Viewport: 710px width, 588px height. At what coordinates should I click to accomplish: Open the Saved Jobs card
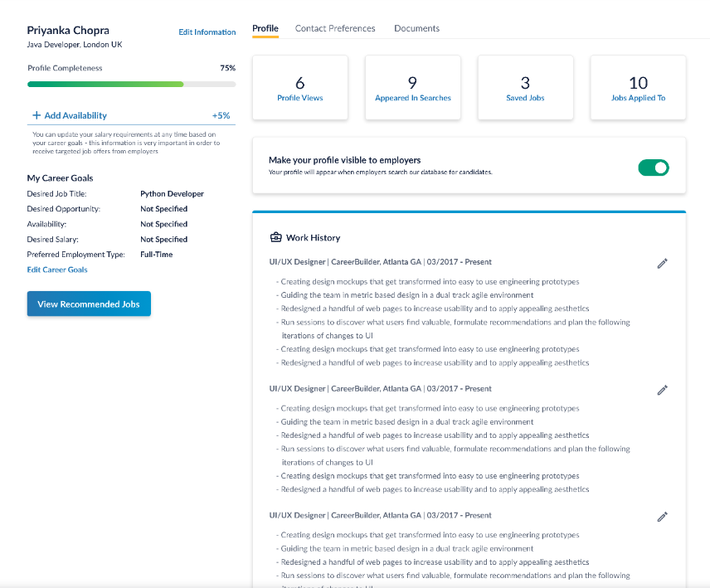point(525,88)
